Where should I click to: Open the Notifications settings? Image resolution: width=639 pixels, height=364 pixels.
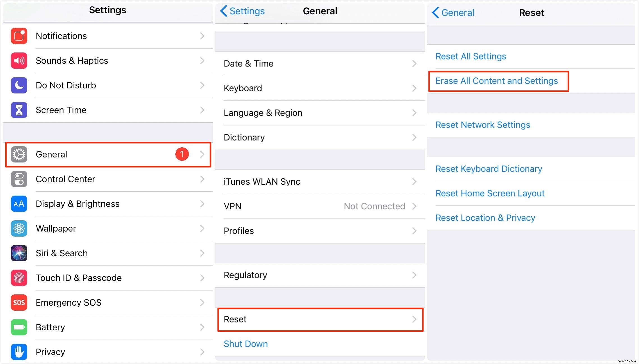point(108,36)
